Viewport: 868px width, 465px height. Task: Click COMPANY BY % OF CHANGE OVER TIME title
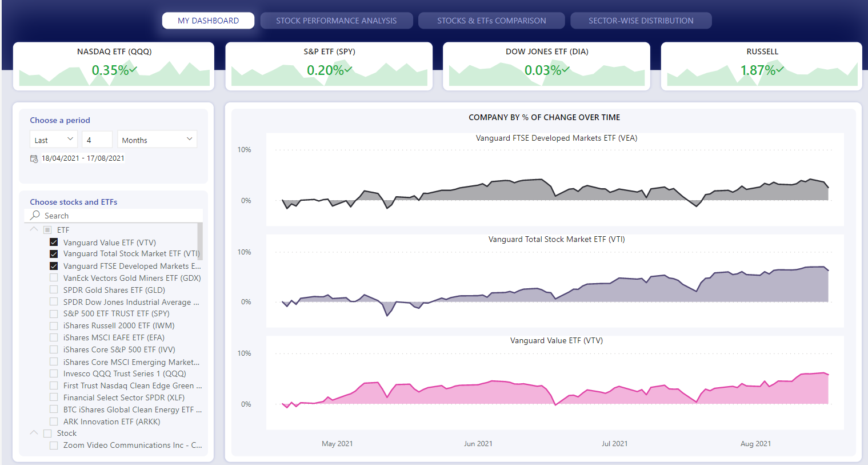pos(544,117)
